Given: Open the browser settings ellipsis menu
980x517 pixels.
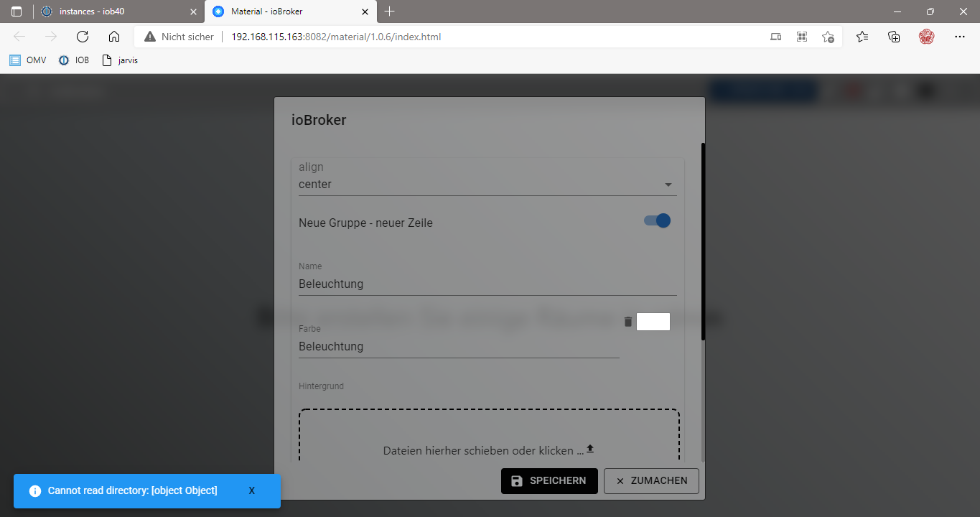Looking at the screenshot, I should [x=960, y=37].
